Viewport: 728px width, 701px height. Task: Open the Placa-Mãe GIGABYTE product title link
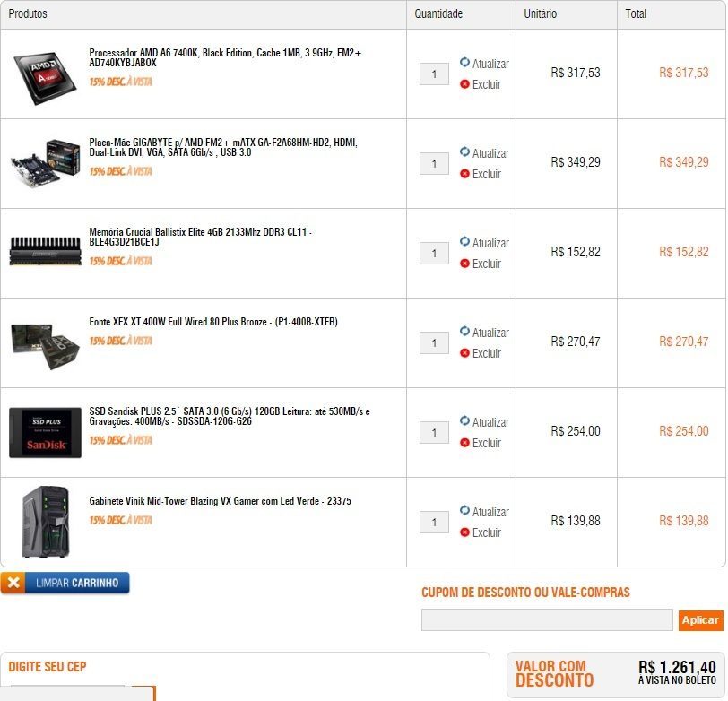[x=223, y=147]
